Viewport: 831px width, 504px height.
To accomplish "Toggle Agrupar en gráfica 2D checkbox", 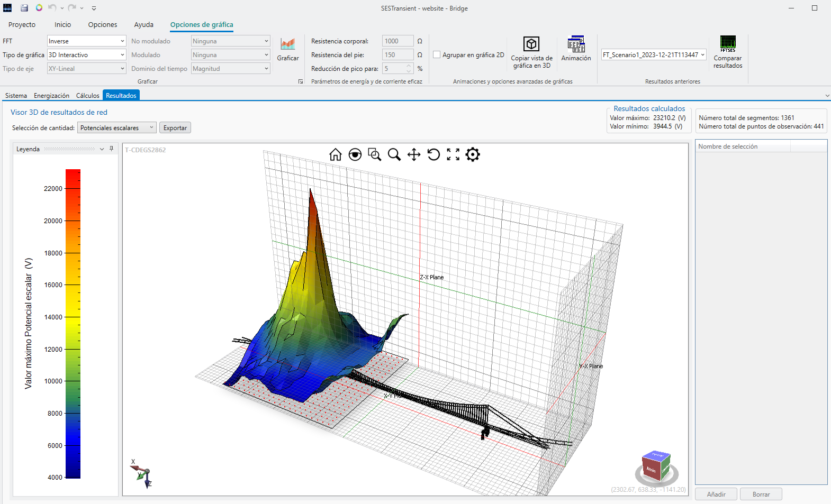I will coord(437,54).
